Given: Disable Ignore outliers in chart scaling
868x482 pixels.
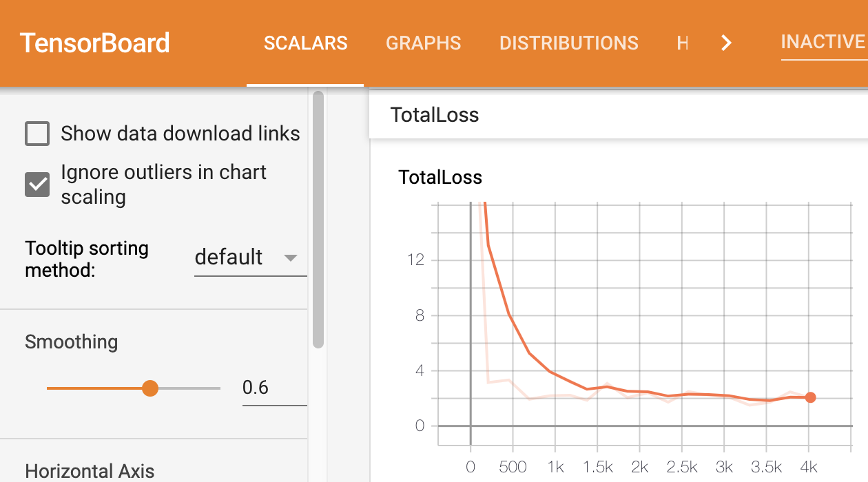Looking at the screenshot, I should tap(37, 185).
